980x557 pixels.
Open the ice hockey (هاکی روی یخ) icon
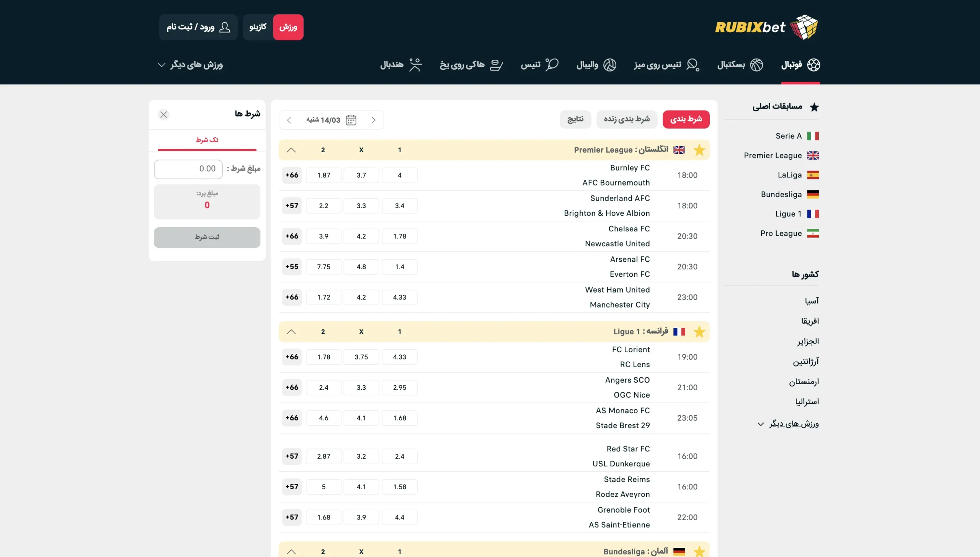[x=497, y=65]
